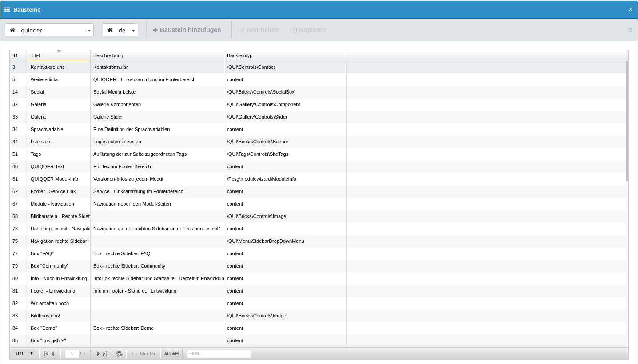Sort by the Bausteintyp column header
This screenshot has height=364, width=638.
285,55
